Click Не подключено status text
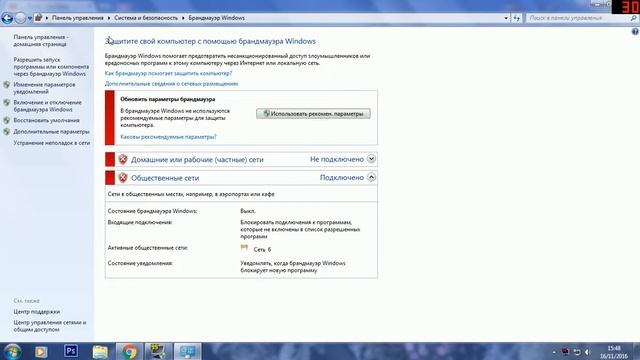640x360 pixels. pyautogui.click(x=337, y=159)
